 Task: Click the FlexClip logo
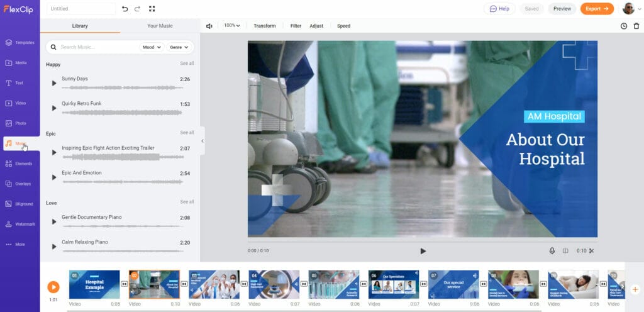[x=18, y=9]
